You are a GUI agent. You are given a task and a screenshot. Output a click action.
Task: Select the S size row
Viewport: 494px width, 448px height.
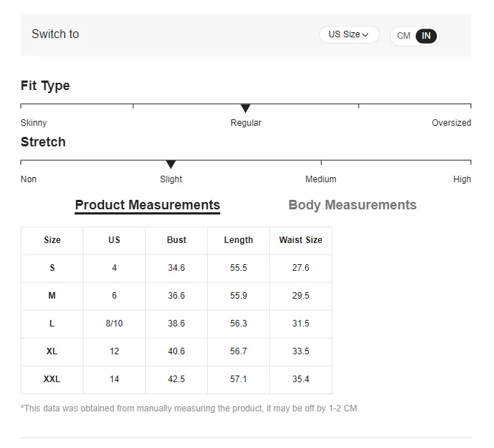tap(52, 268)
